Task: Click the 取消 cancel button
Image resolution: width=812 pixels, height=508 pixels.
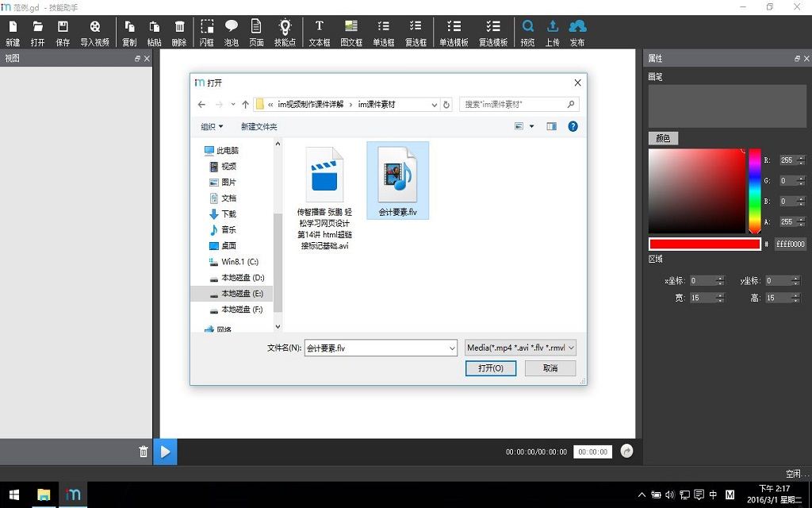Action: pos(550,368)
